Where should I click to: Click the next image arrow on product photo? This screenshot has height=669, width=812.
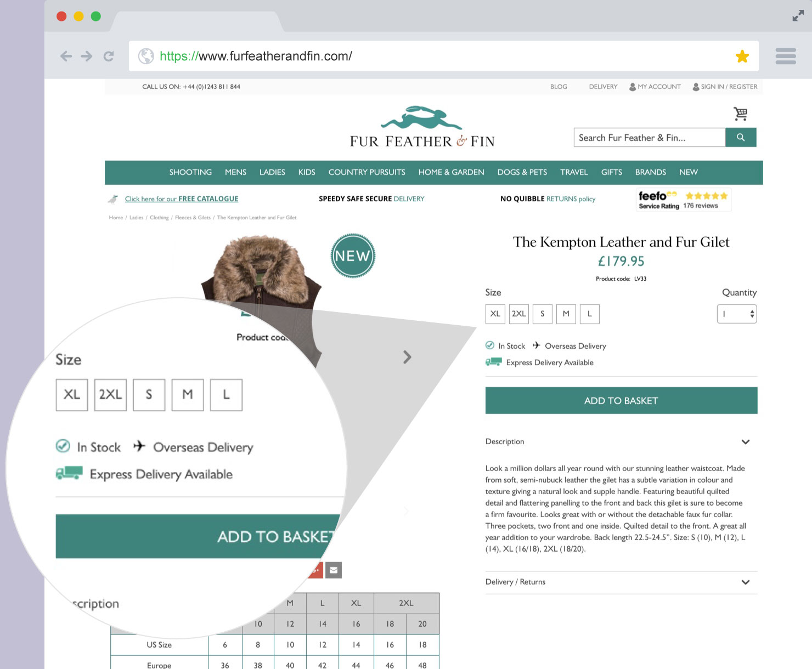pos(407,357)
